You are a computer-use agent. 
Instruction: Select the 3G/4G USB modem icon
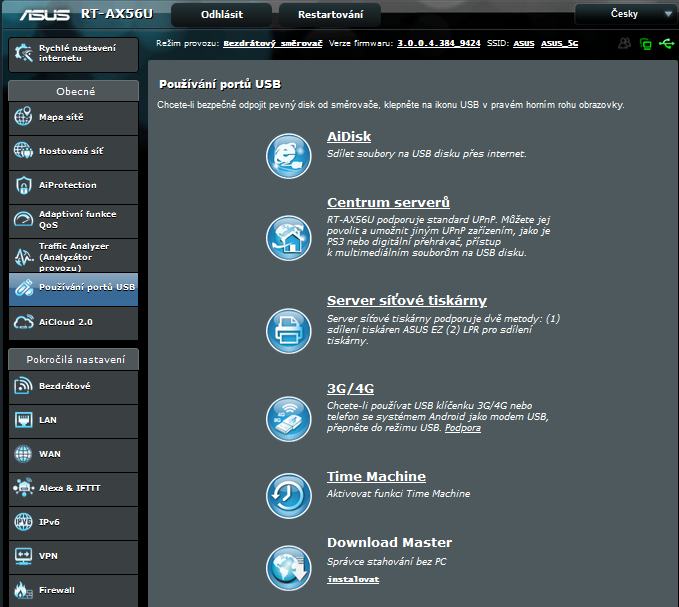pyautogui.click(x=288, y=416)
